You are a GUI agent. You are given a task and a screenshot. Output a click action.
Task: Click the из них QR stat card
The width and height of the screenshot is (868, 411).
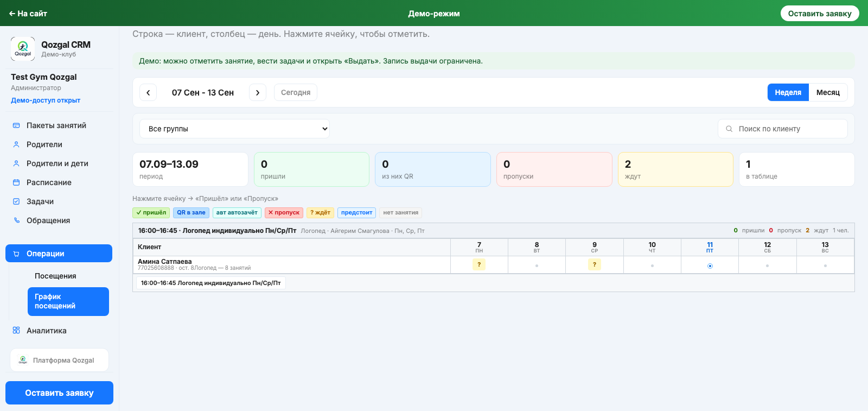[433, 169]
